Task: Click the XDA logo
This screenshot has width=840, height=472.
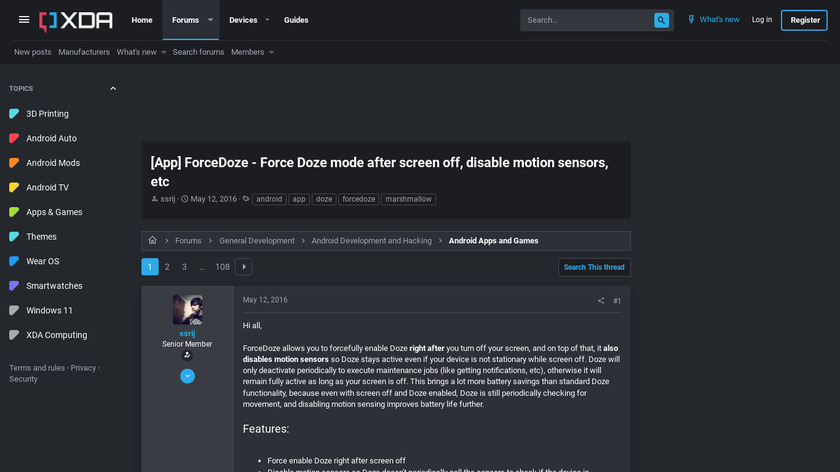Action: pyautogui.click(x=76, y=20)
